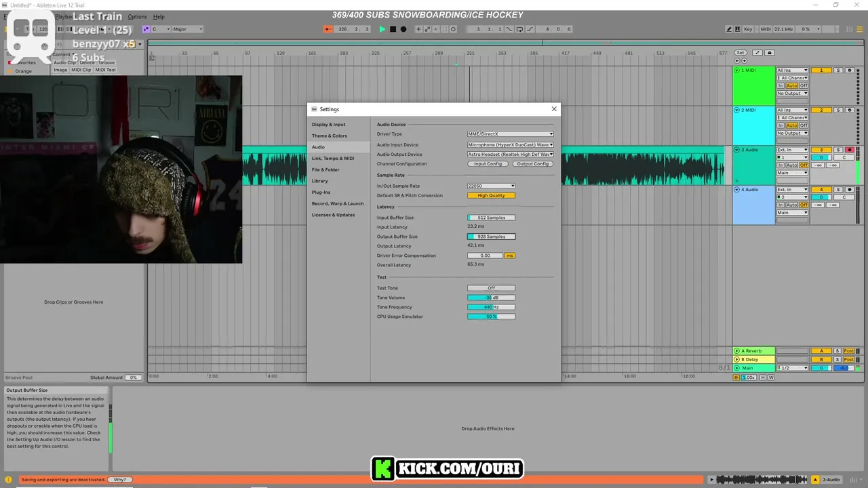Open the Key mapping mode
This screenshot has width=868, height=488.
pyautogui.click(x=748, y=29)
